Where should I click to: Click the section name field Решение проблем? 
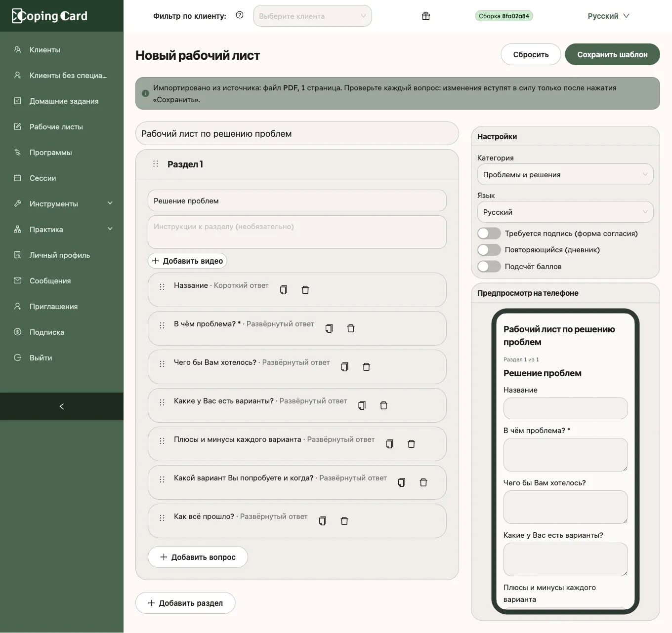pos(297,200)
